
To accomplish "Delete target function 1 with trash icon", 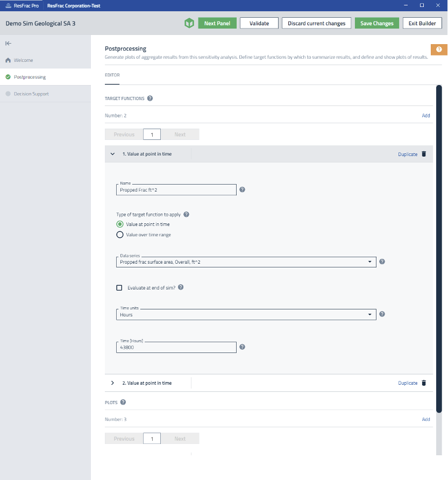I will coord(424,154).
